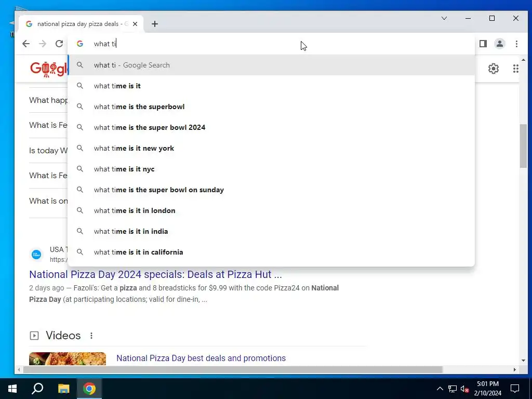Open Videos section more options dots
The height and width of the screenshot is (399, 532).
pos(91,336)
